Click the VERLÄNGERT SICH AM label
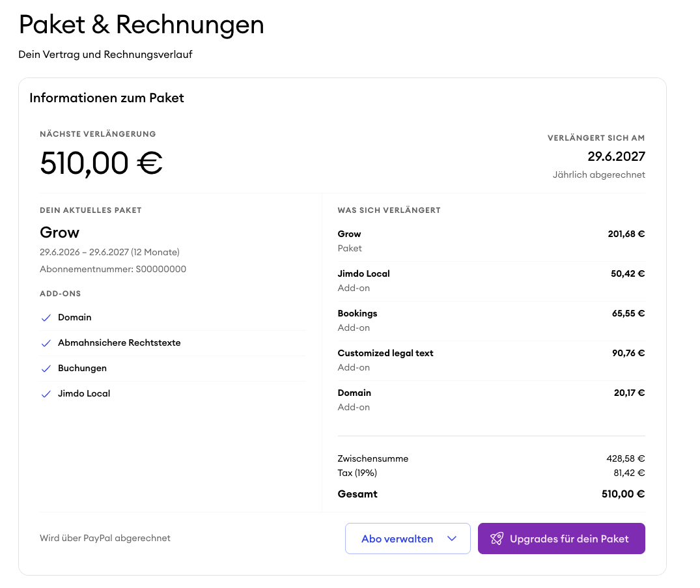Screen dimensions: 700x588 [x=596, y=138]
